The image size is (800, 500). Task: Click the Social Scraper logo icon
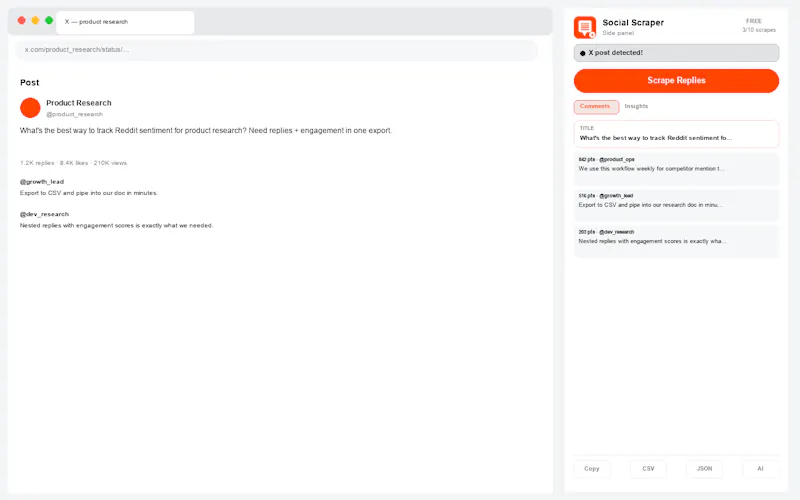tap(585, 27)
